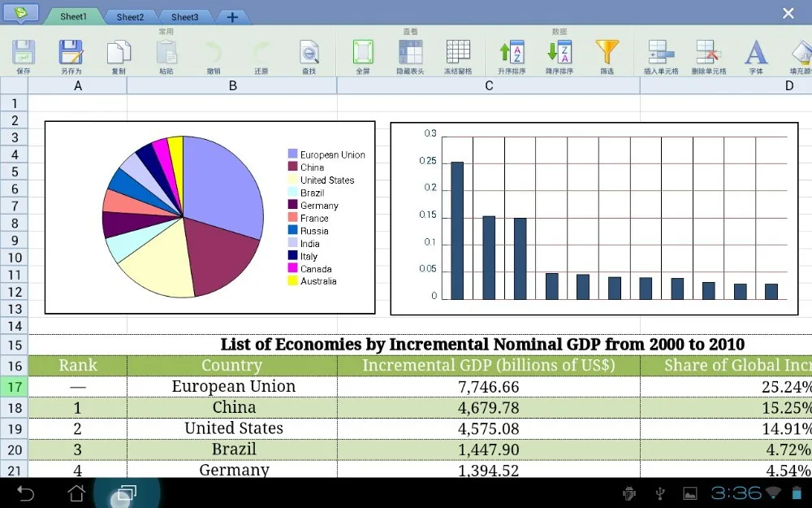Tap the Android back button
The height and width of the screenshot is (508, 812).
click(25, 493)
